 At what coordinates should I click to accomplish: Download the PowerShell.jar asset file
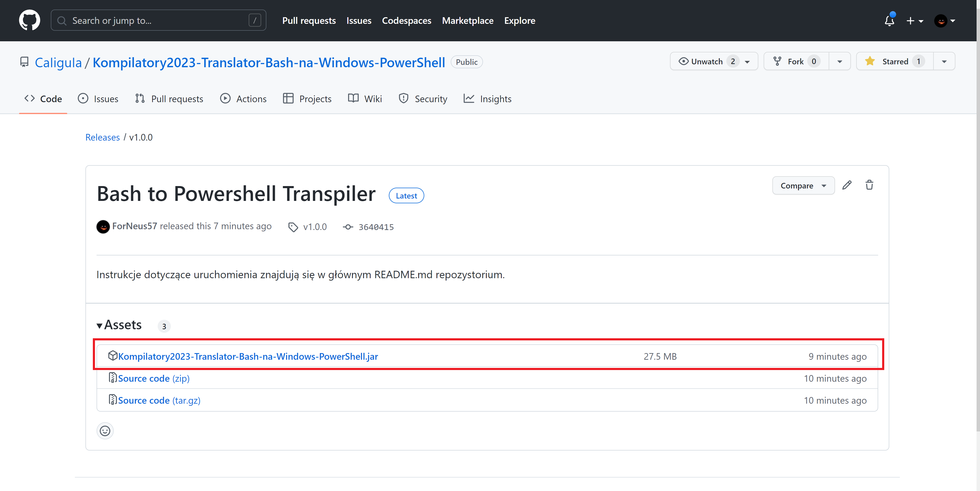pyautogui.click(x=248, y=357)
